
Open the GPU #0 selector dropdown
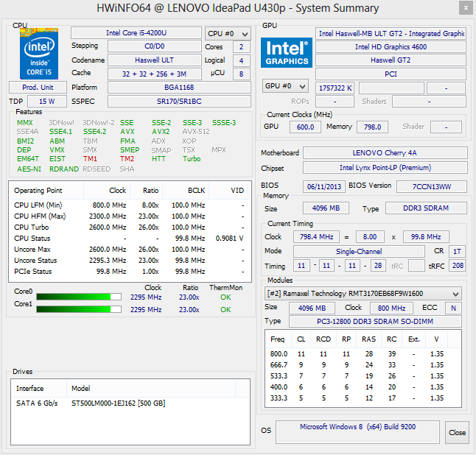point(286,86)
